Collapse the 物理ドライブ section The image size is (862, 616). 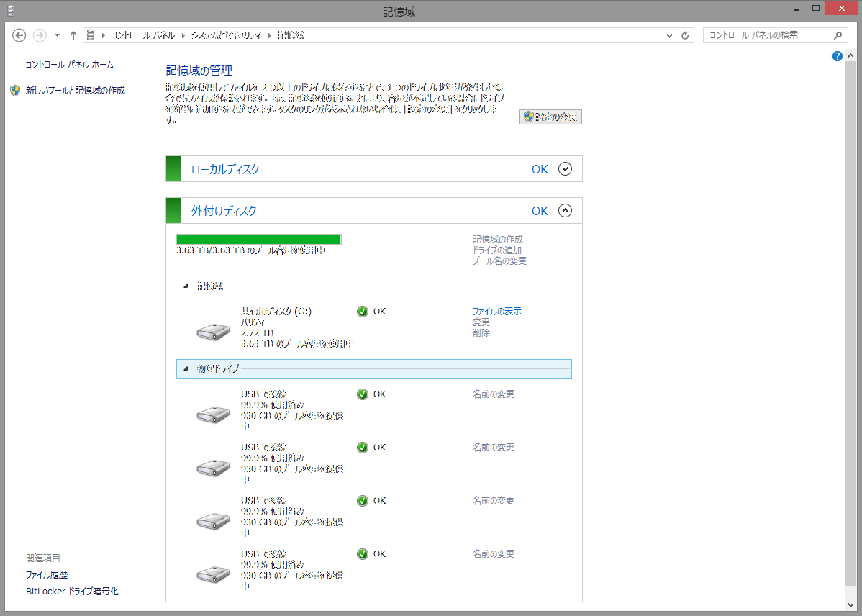point(186,368)
